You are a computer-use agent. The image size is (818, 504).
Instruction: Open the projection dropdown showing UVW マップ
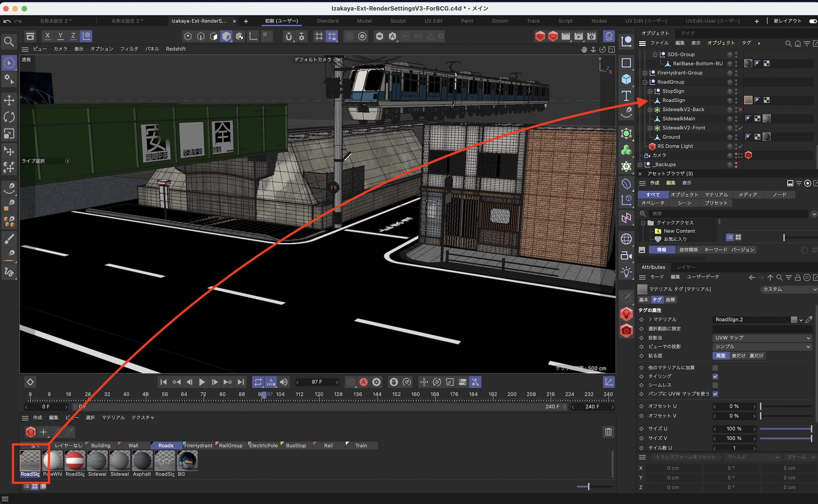[762, 338]
